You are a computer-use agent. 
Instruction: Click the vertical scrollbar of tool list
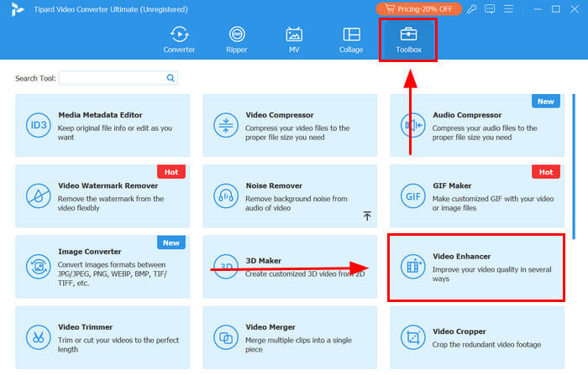click(574, 167)
